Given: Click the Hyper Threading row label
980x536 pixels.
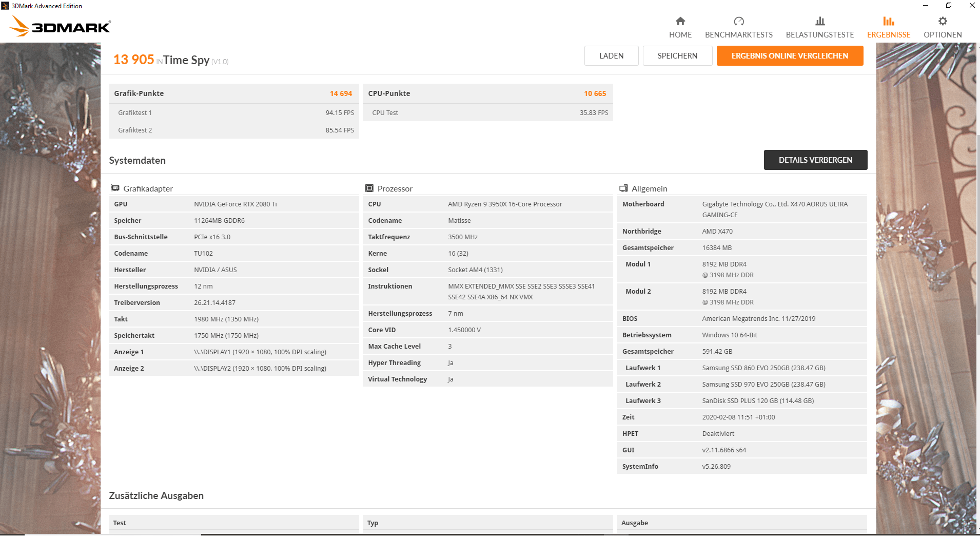Looking at the screenshot, I should coord(394,363).
